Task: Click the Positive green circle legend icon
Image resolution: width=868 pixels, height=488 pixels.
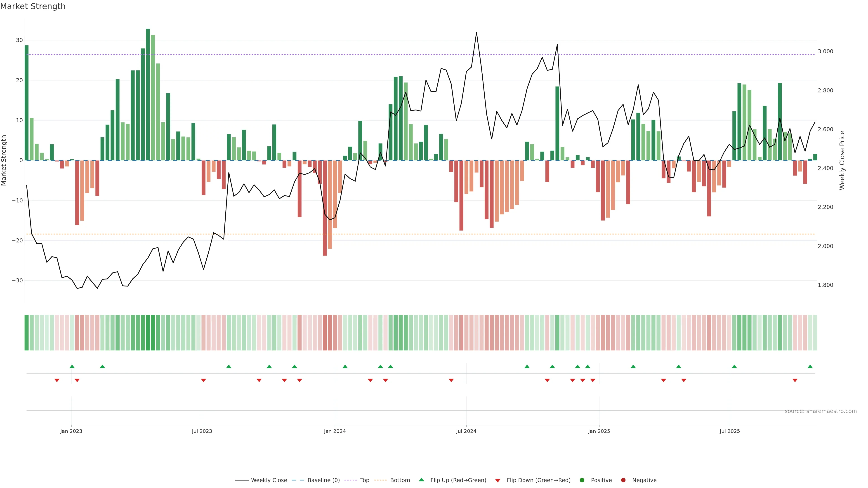Action: click(582, 480)
